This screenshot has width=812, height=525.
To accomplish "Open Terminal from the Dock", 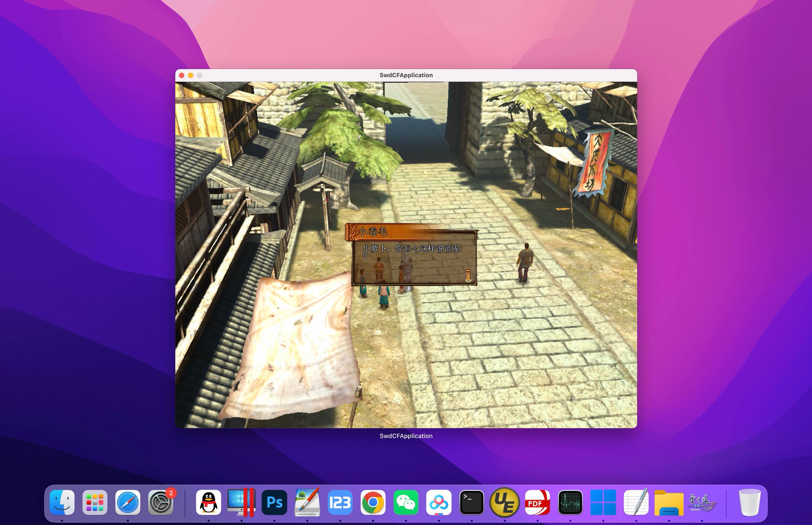I will click(x=471, y=502).
